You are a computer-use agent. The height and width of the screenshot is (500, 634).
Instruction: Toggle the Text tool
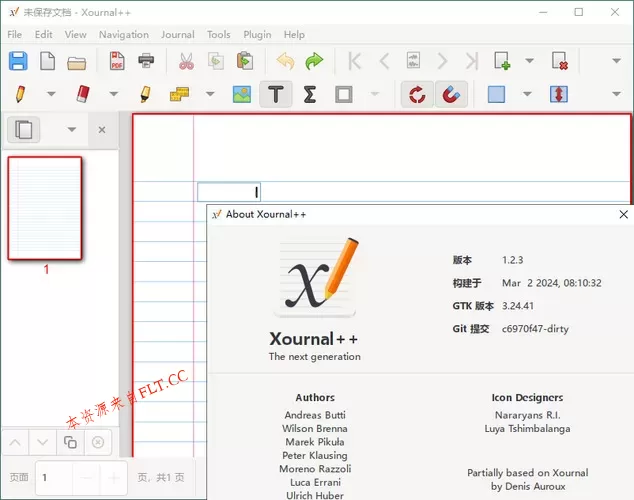click(276, 94)
